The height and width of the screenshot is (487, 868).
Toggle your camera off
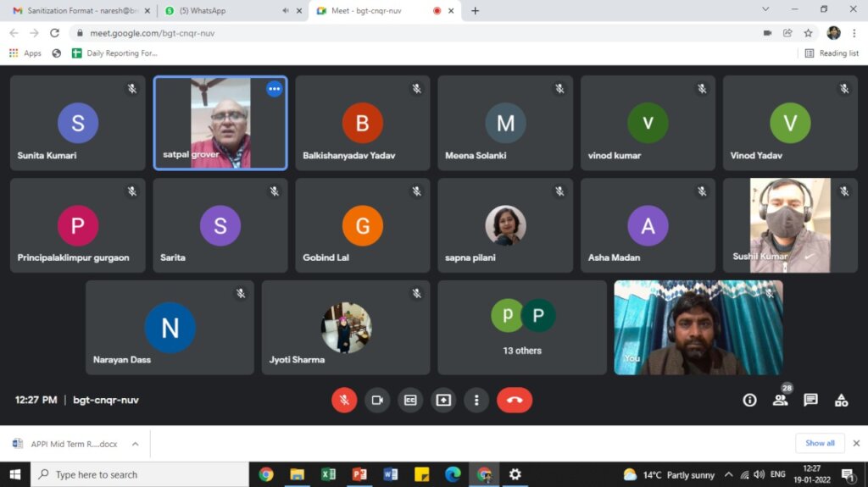377,400
